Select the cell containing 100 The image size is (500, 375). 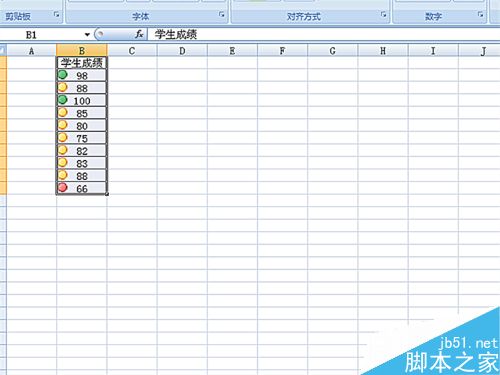[82, 100]
